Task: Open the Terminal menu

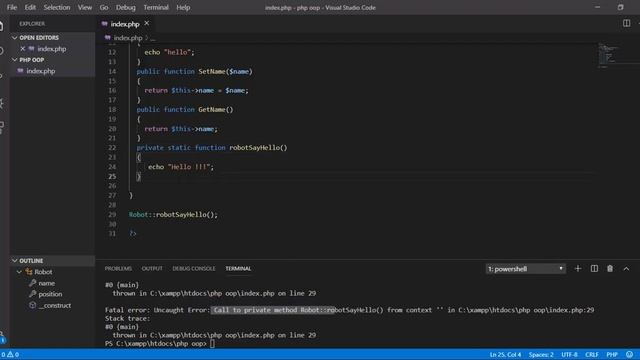Action: point(156,7)
